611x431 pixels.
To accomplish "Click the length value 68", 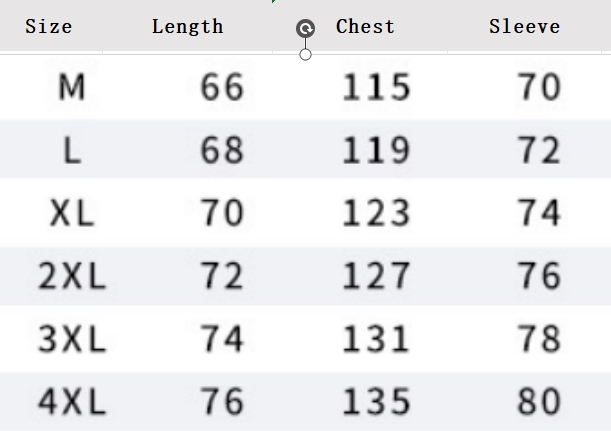I will [x=223, y=150].
